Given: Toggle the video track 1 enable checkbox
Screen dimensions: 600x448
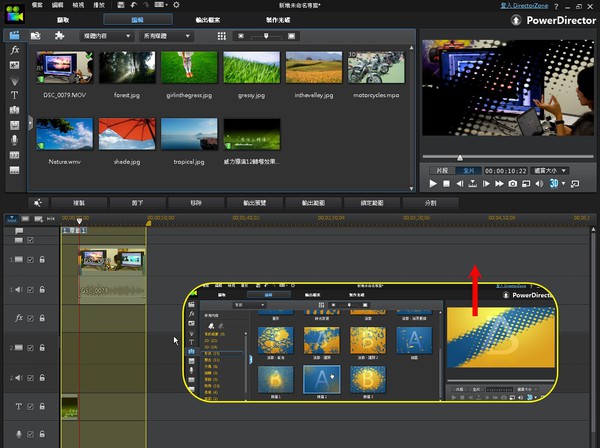Looking at the screenshot, I should click(x=30, y=260).
